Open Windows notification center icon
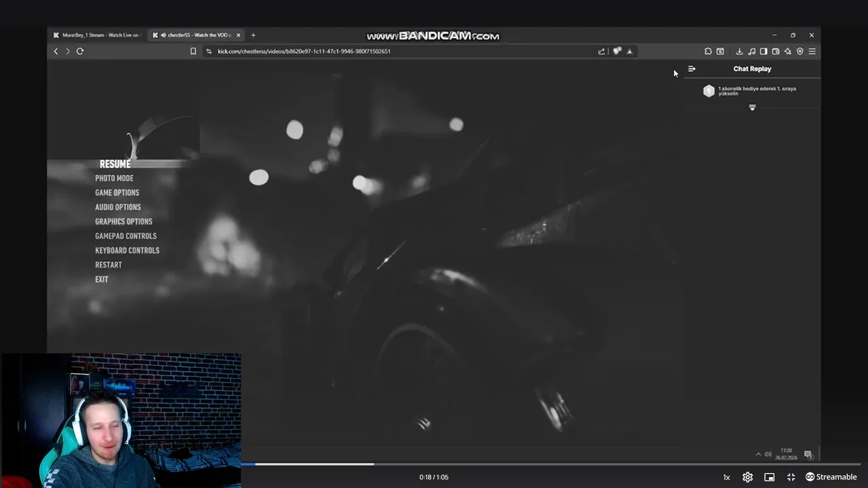 point(808,454)
